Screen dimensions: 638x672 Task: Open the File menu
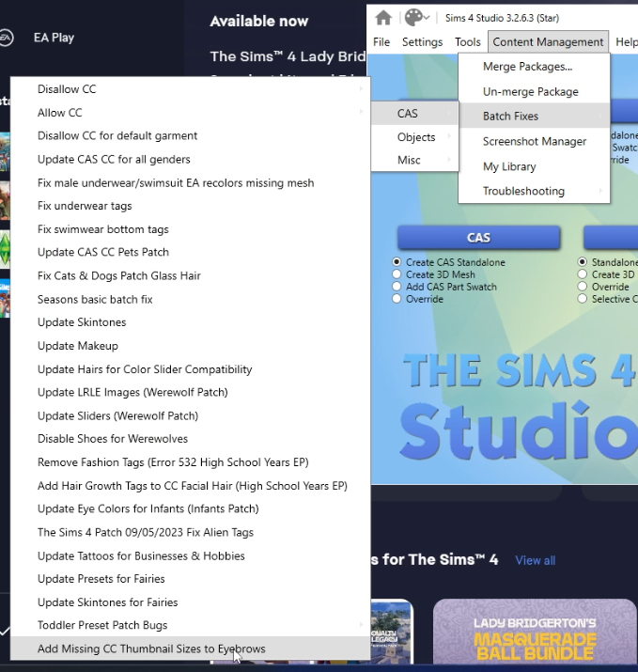(381, 42)
